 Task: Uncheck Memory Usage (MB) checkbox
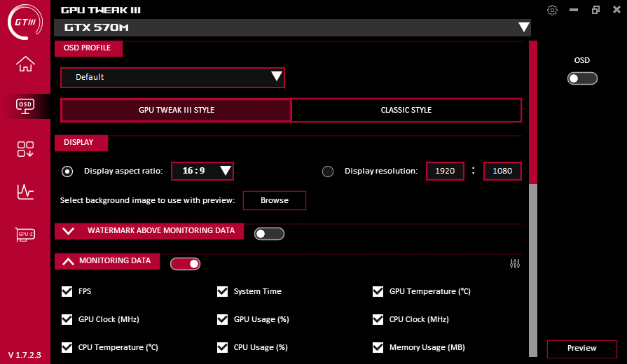point(378,347)
